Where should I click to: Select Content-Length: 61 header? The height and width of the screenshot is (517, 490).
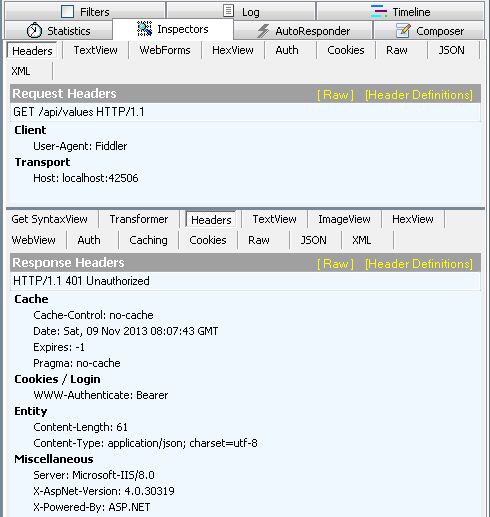[x=81, y=427]
